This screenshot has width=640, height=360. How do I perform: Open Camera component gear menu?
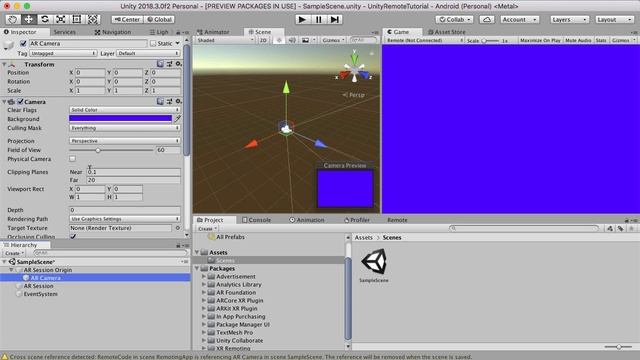pyautogui.click(x=178, y=101)
